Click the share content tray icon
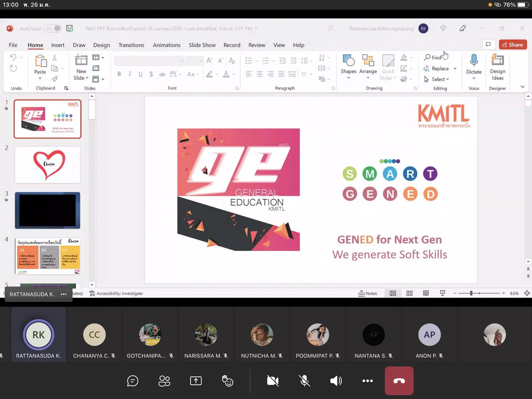 (196, 381)
